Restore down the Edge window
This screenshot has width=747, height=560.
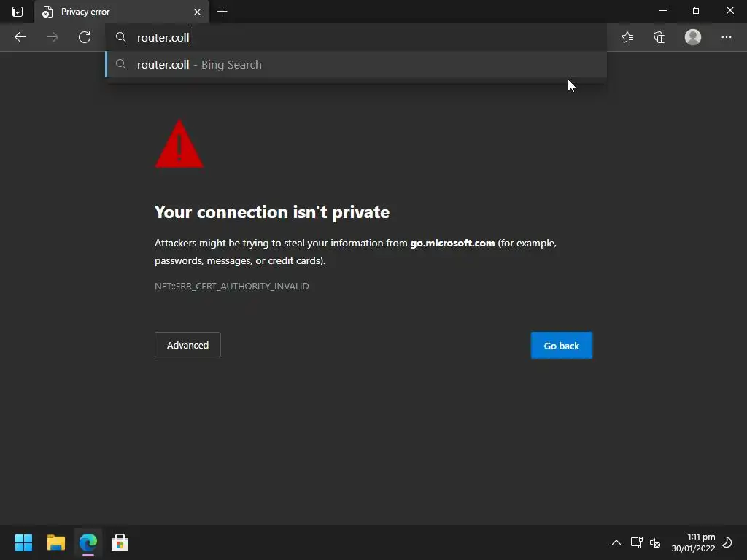(x=697, y=10)
